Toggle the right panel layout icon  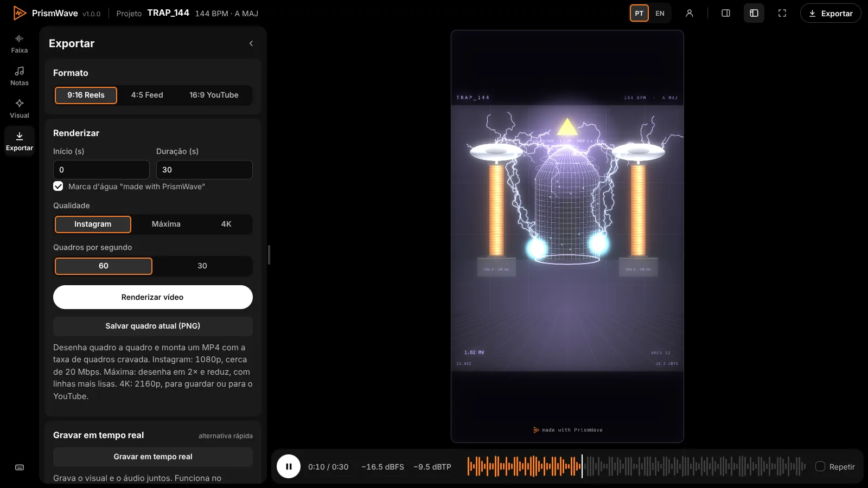pyautogui.click(x=726, y=13)
